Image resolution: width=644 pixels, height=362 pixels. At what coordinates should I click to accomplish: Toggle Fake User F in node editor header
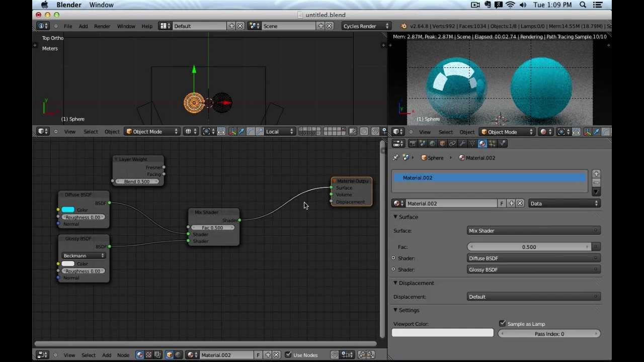pos(258,355)
